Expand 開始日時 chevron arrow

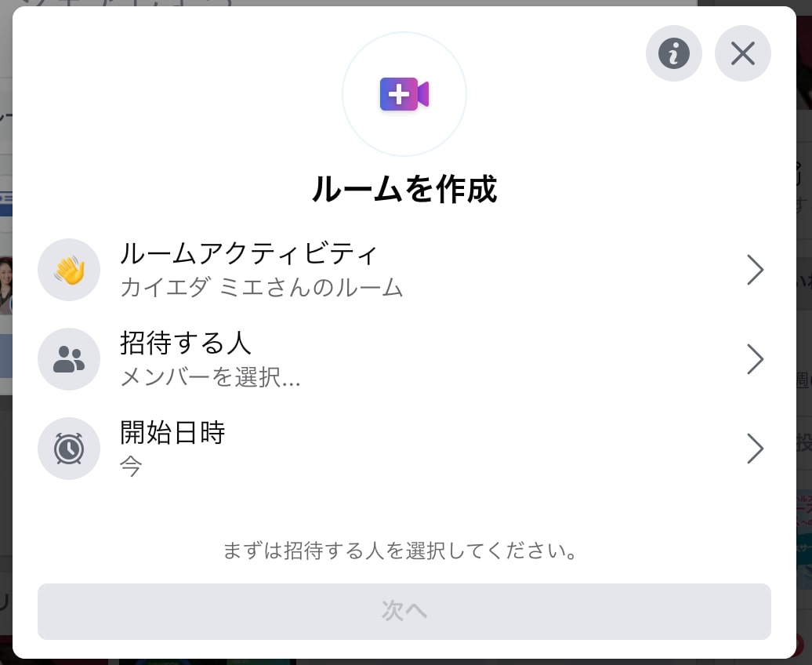[x=756, y=449]
